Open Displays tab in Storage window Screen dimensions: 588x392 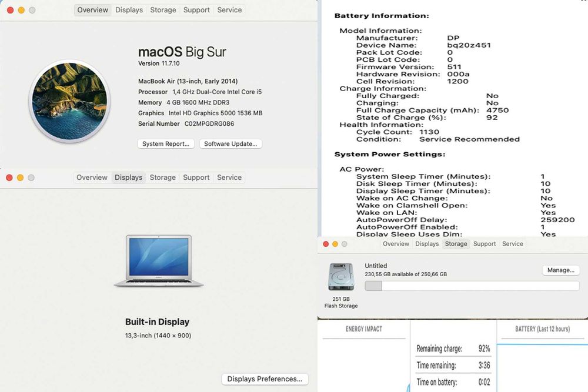(x=427, y=244)
